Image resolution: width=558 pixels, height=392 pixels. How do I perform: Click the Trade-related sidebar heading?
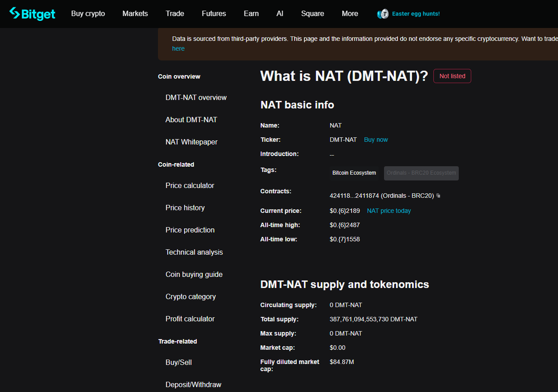(x=178, y=341)
